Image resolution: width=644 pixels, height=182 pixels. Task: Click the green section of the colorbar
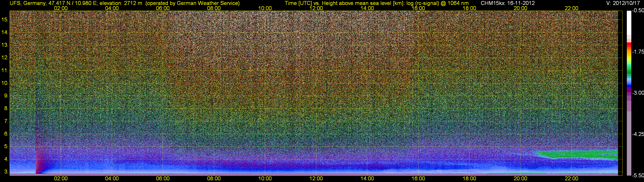pos(629,69)
